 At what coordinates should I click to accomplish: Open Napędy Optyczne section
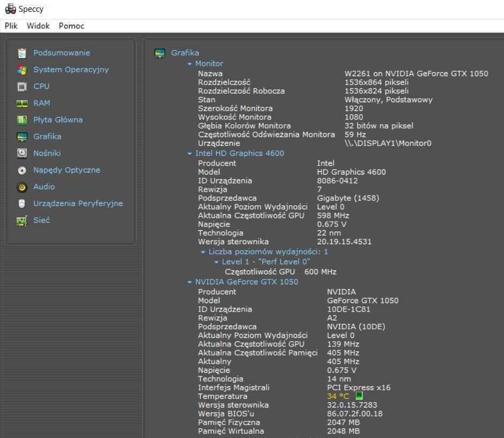[67, 170]
